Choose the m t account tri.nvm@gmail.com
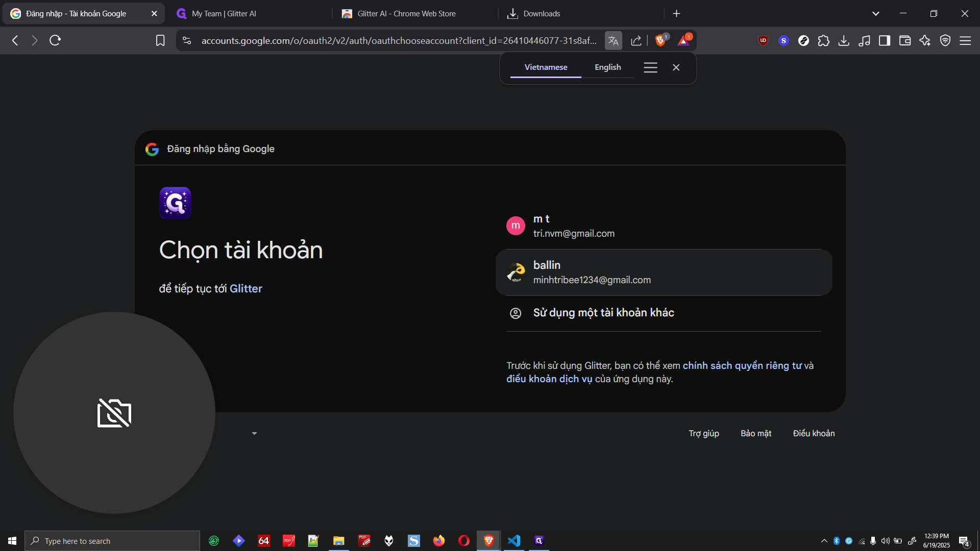 coord(664,226)
